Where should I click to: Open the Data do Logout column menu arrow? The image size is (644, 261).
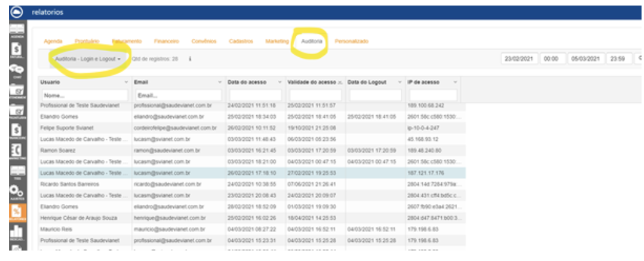pos(399,82)
